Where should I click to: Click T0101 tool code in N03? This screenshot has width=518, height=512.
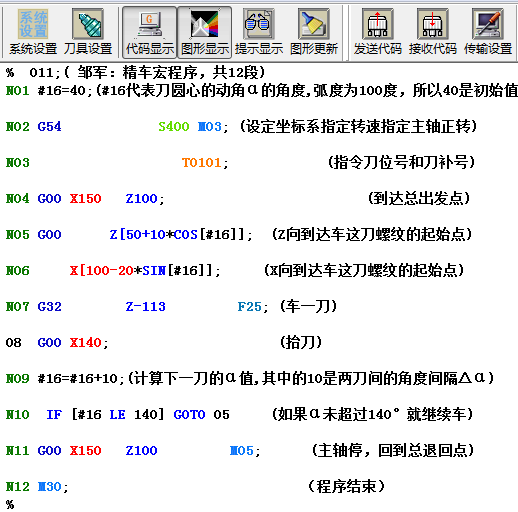(202, 163)
